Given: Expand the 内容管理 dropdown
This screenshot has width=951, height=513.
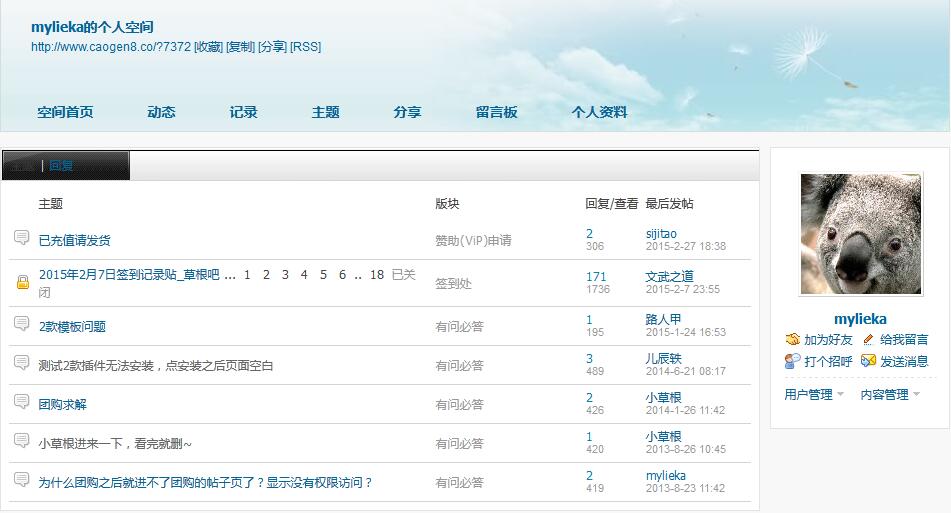Looking at the screenshot, I should coord(890,395).
